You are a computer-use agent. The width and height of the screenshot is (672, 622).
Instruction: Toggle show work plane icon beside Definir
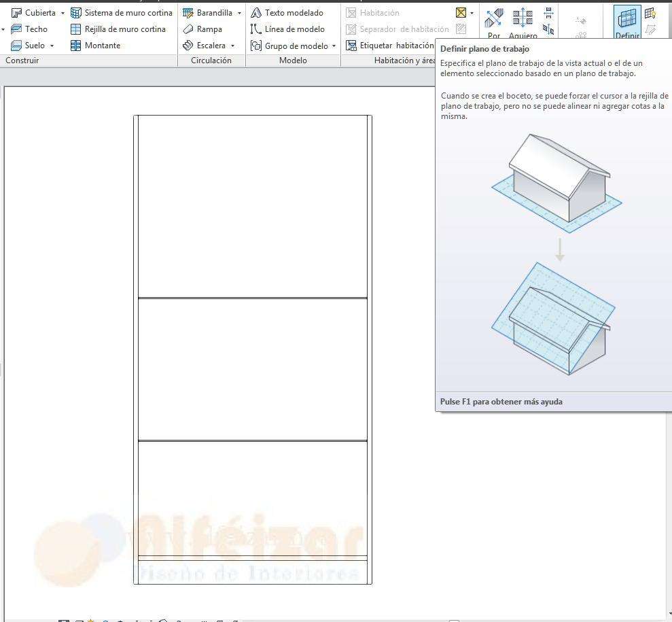pyautogui.click(x=650, y=13)
